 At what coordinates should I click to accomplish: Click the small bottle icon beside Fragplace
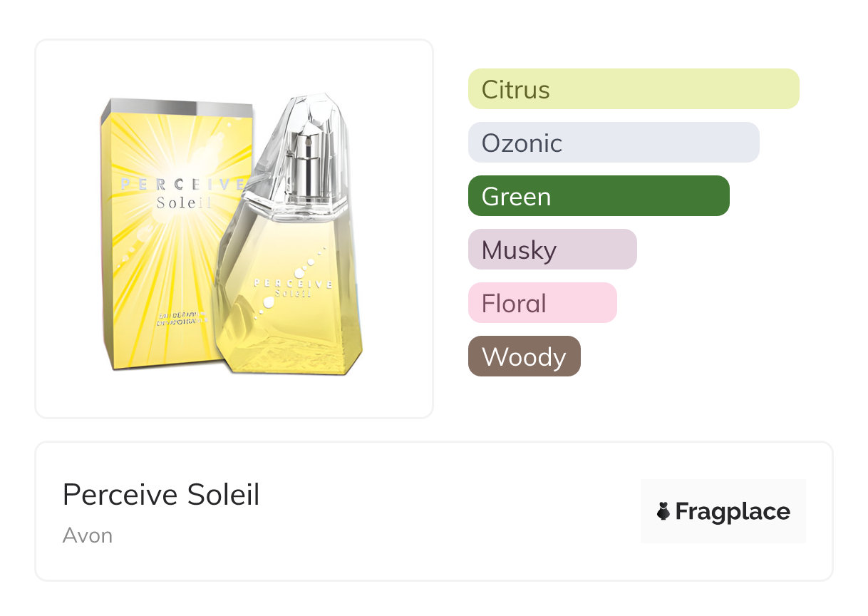pos(663,511)
